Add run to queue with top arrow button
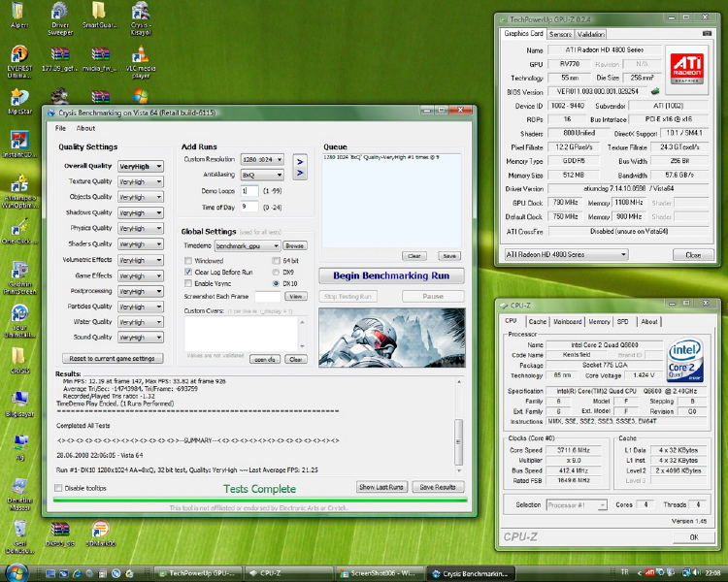 point(300,162)
